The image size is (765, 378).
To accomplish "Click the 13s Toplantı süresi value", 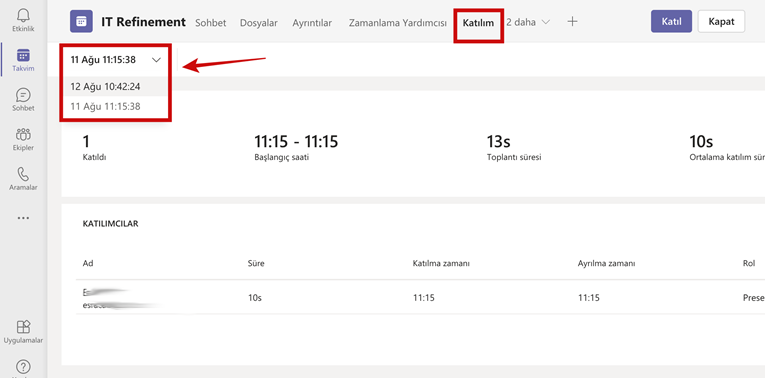I will [x=498, y=141].
